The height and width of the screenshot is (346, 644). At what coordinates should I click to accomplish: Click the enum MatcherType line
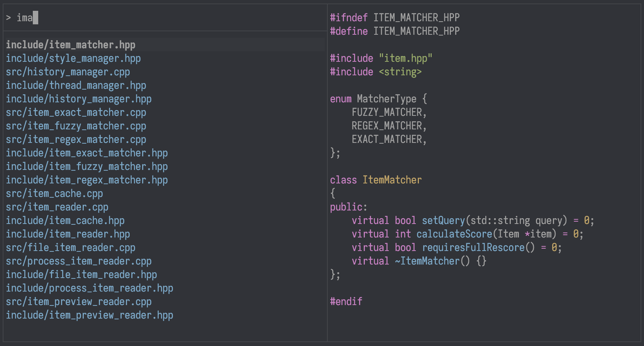point(379,99)
